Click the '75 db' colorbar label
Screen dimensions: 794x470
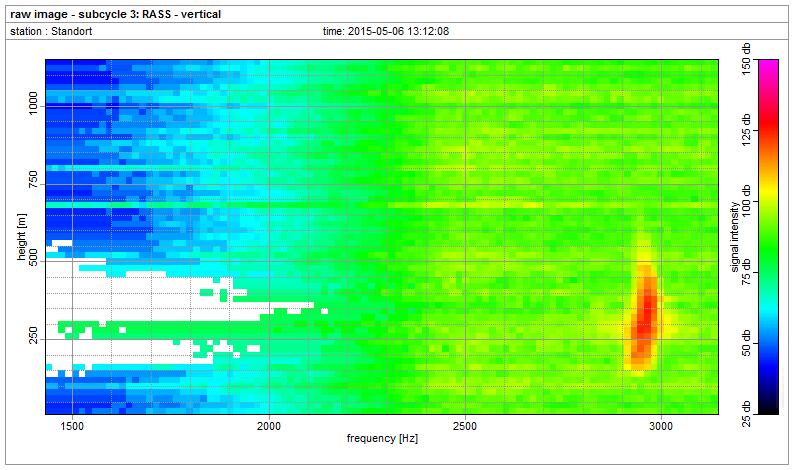tap(747, 270)
